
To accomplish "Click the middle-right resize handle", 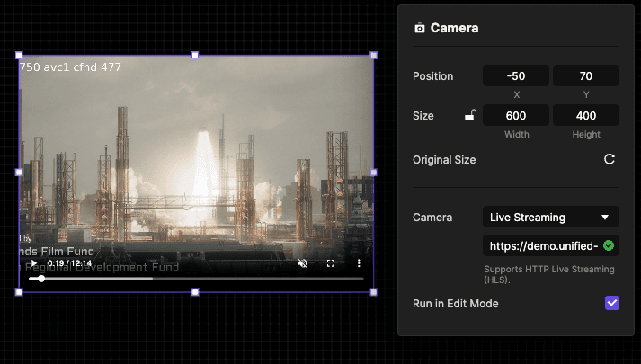I will tap(374, 173).
